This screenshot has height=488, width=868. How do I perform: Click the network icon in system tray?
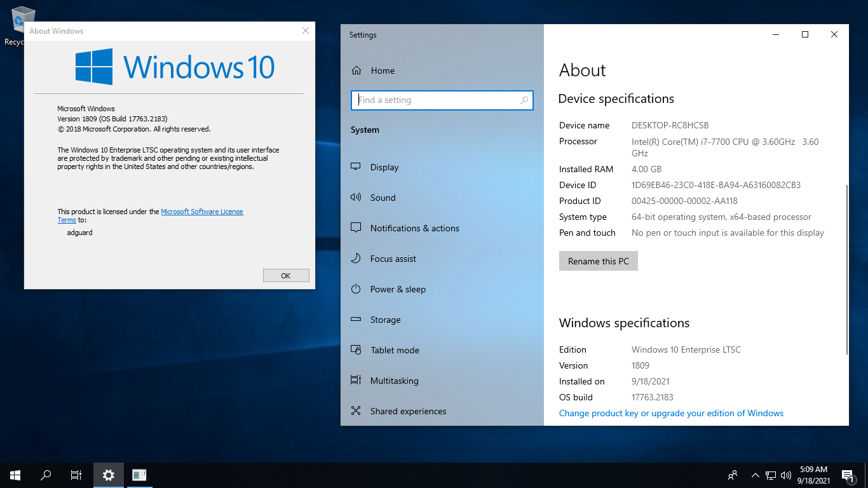pyautogui.click(x=771, y=475)
